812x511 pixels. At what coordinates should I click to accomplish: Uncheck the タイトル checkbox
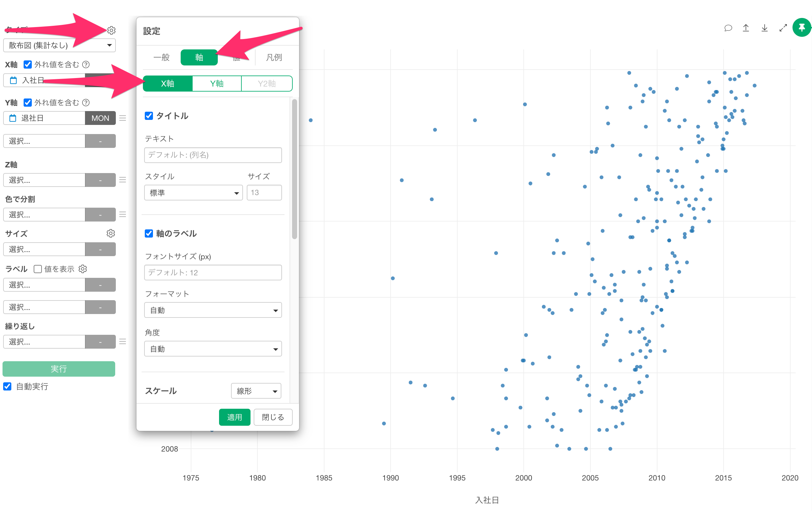point(149,116)
